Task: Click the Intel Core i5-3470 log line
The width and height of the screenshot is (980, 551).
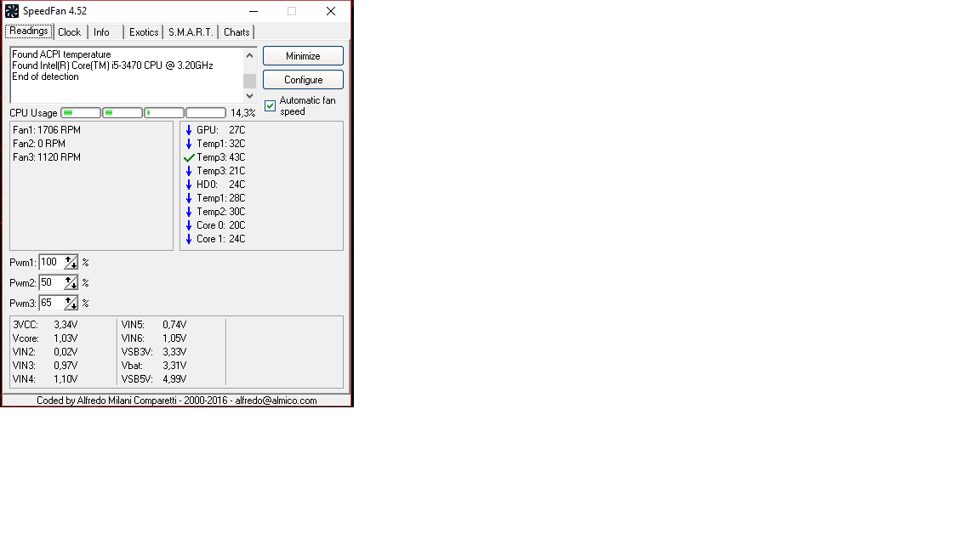Action: pos(112,65)
